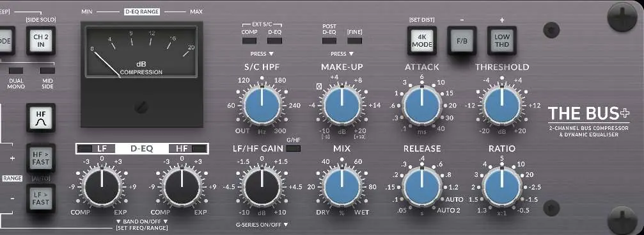Screen dimensions: 644x235
Task: Activate the LF > FAST button
Action: click(x=41, y=199)
